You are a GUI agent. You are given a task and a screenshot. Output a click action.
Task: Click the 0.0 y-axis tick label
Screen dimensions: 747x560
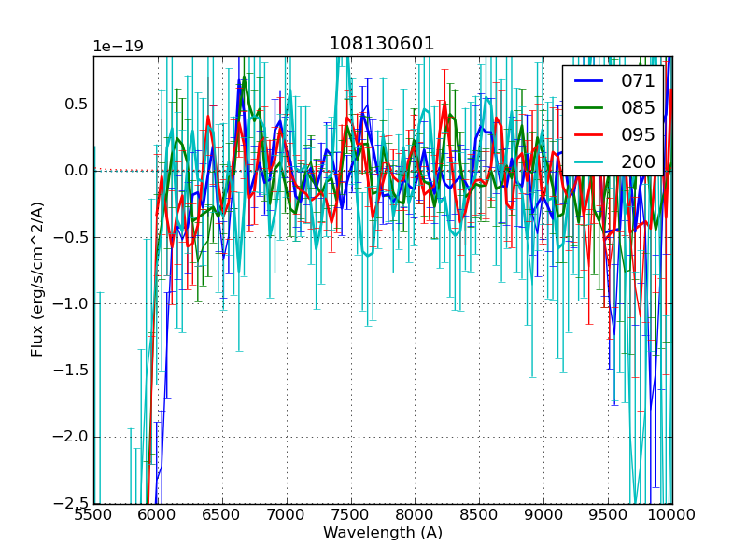pyautogui.click(x=74, y=171)
